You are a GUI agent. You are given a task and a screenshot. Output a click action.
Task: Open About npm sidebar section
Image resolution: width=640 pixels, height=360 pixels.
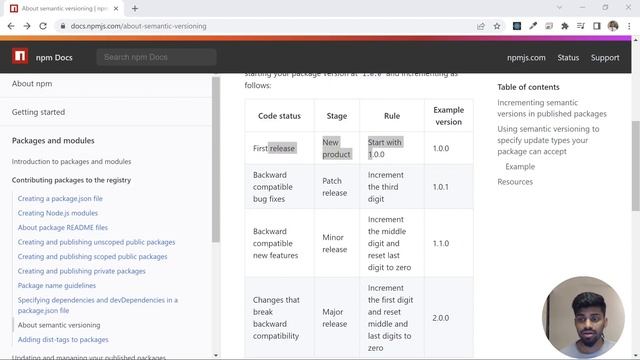click(x=32, y=84)
